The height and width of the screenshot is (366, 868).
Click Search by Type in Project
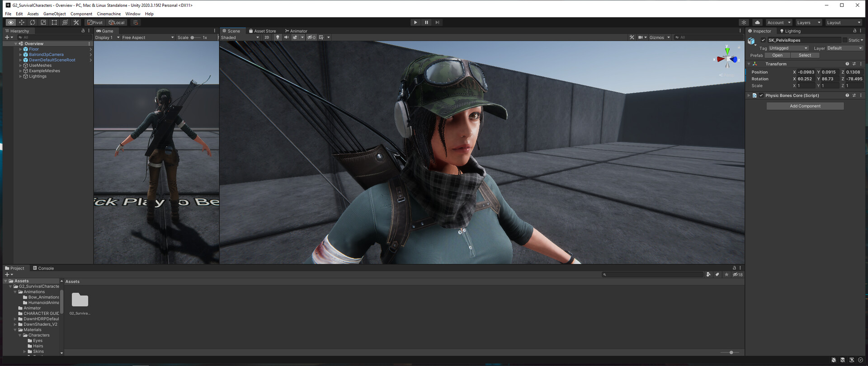pyautogui.click(x=708, y=274)
